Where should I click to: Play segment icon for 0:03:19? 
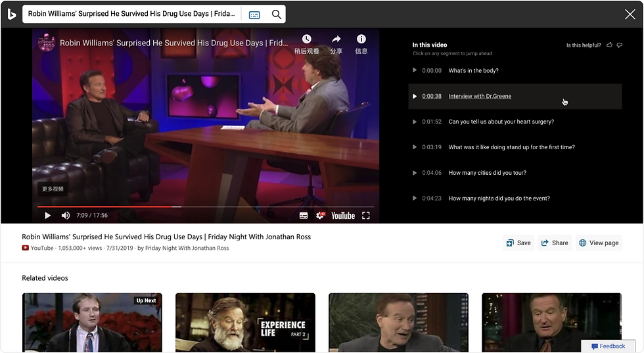click(415, 147)
